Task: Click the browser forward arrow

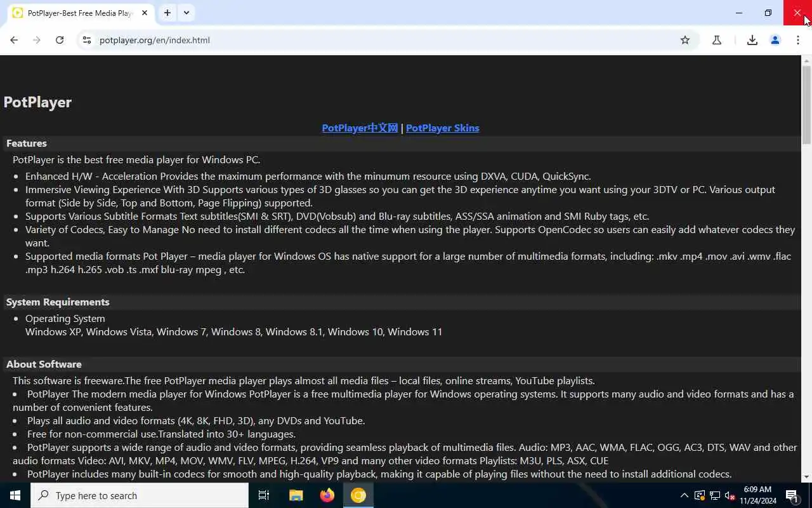Action: click(x=37, y=40)
